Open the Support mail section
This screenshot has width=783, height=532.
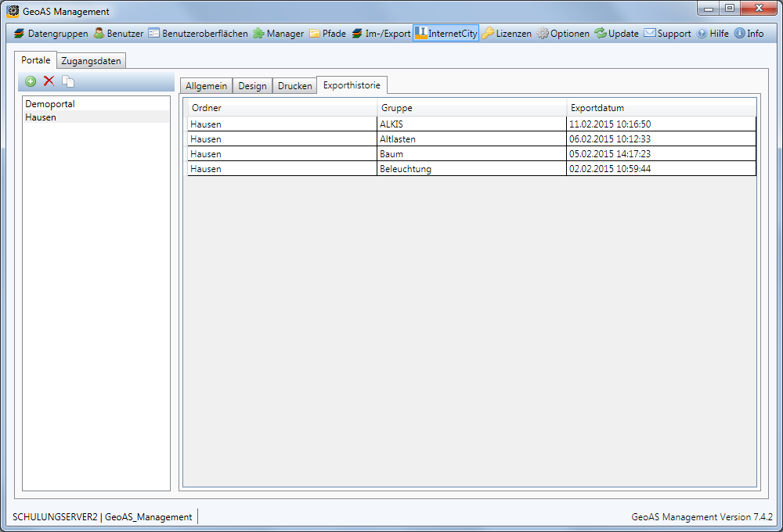(667, 34)
